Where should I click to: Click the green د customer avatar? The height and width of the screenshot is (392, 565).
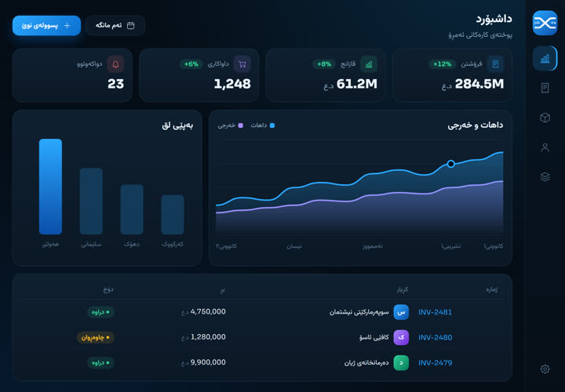(x=401, y=363)
